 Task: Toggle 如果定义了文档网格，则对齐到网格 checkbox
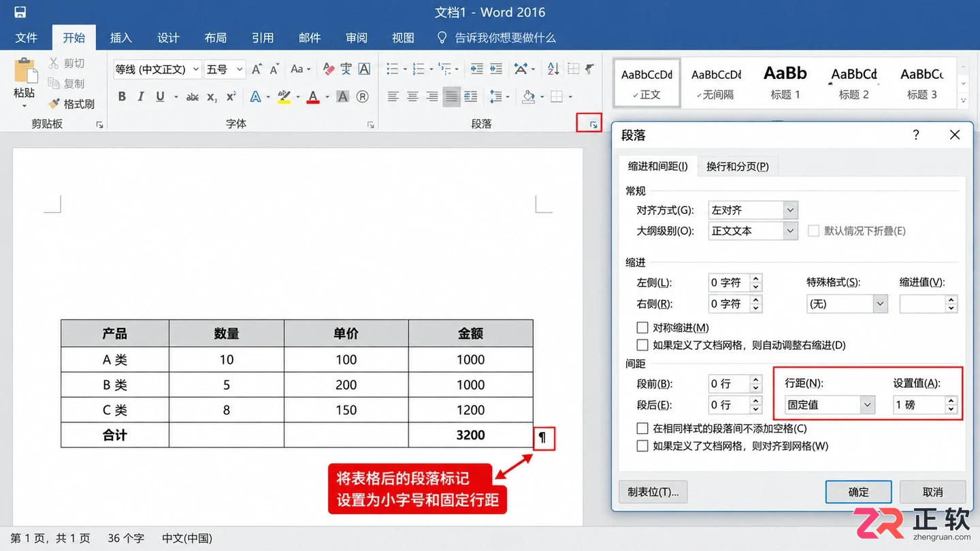[x=642, y=446]
